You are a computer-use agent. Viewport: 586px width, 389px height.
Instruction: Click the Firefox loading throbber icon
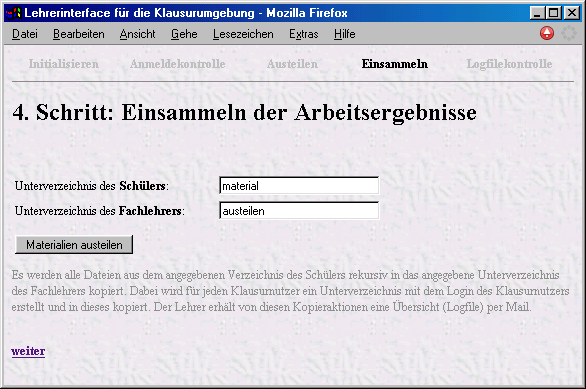click(569, 33)
